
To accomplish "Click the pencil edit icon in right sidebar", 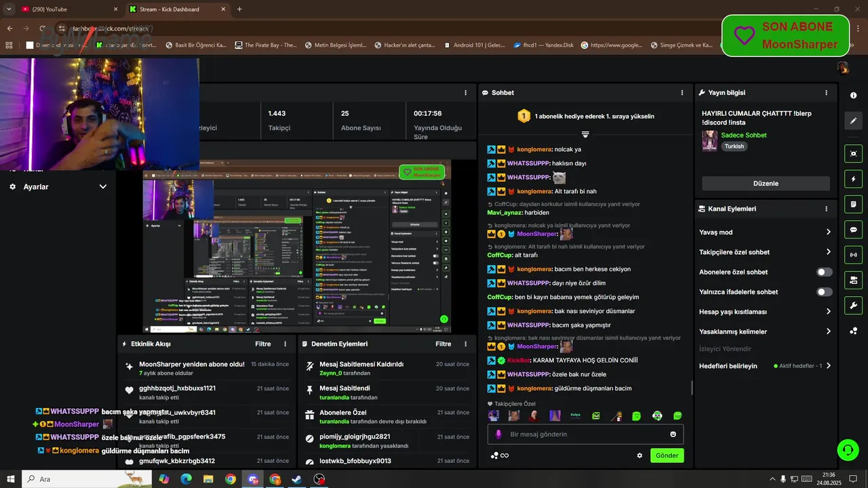I will coord(853,121).
